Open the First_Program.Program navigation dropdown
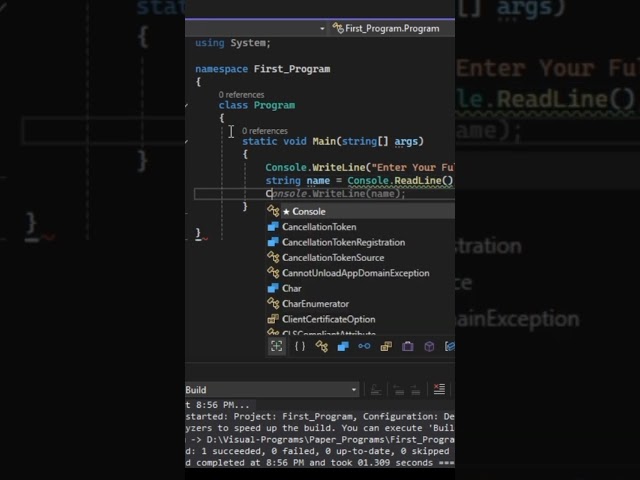This screenshot has height=480, width=640. pyautogui.click(x=391, y=28)
